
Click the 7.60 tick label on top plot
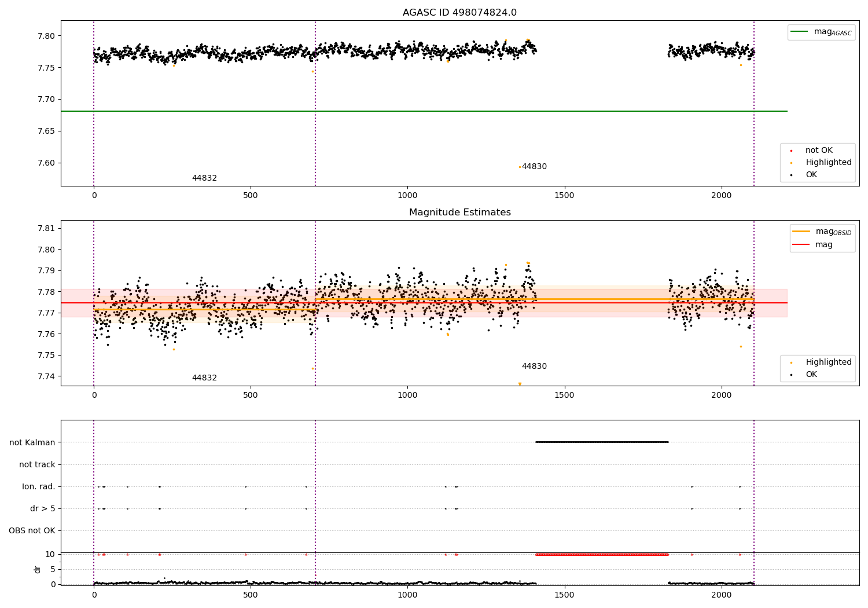coord(46,163)
